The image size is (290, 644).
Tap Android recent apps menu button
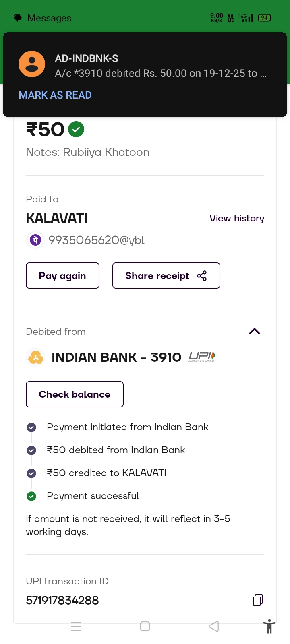(76, 626)
